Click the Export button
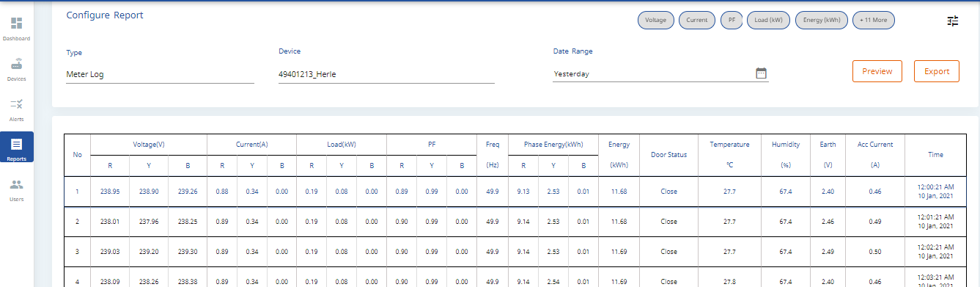The image size is (980, 287). pos(937,71)
